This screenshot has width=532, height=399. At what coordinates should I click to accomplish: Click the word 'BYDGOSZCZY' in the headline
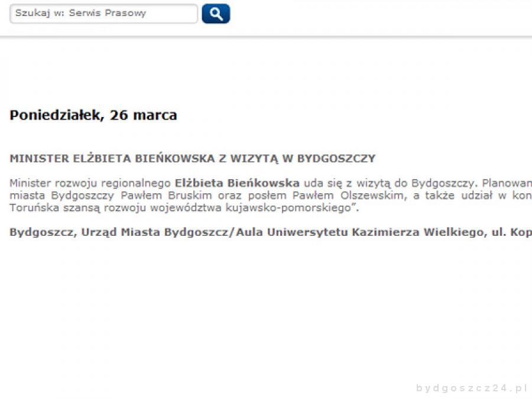pos(336,158)
